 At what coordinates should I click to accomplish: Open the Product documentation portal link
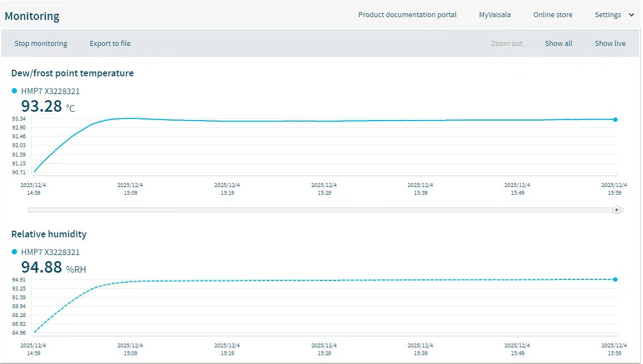tap(407, 15)
